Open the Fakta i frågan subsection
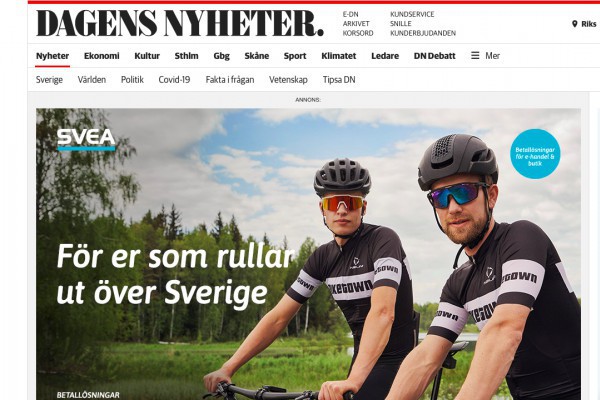The image size is (600, 400). (x=230, y=80)
